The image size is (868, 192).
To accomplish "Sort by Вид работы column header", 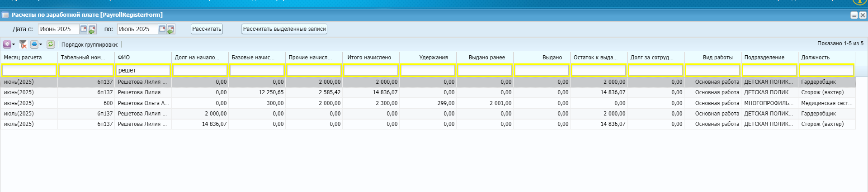I will (x=713, y=58).
